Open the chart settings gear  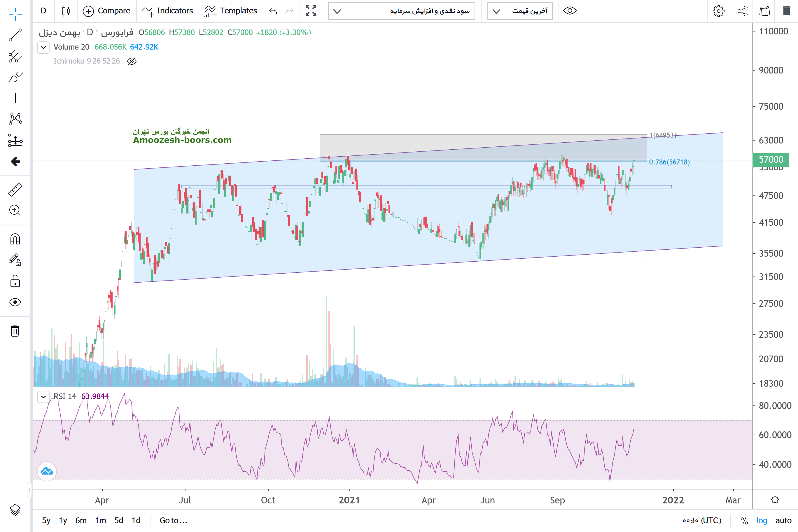pyautogui.click(x=718, y=11)
